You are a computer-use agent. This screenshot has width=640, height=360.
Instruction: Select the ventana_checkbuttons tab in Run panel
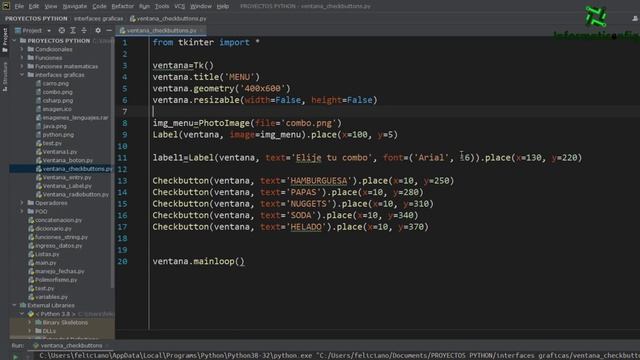71,346
